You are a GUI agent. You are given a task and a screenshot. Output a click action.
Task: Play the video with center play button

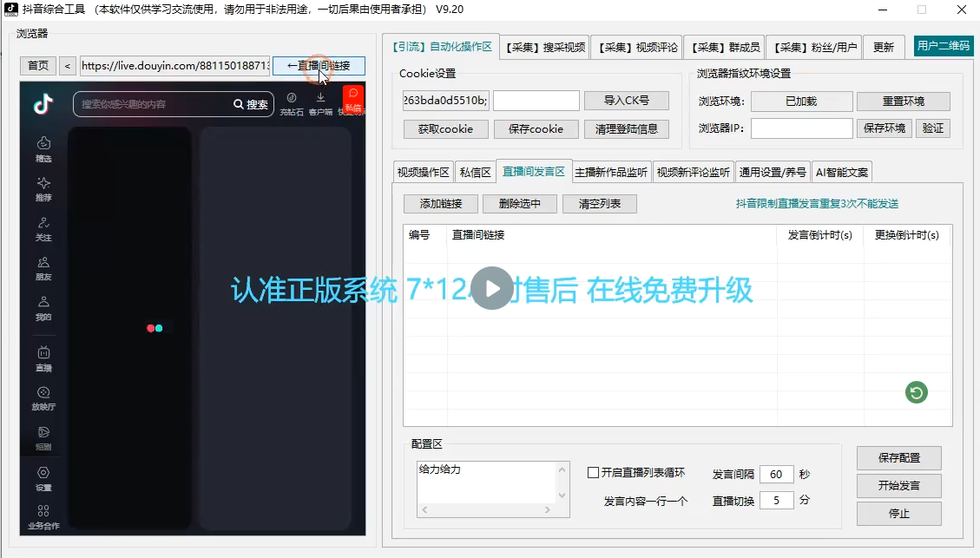pyautogui.click(x=492, y=288)
